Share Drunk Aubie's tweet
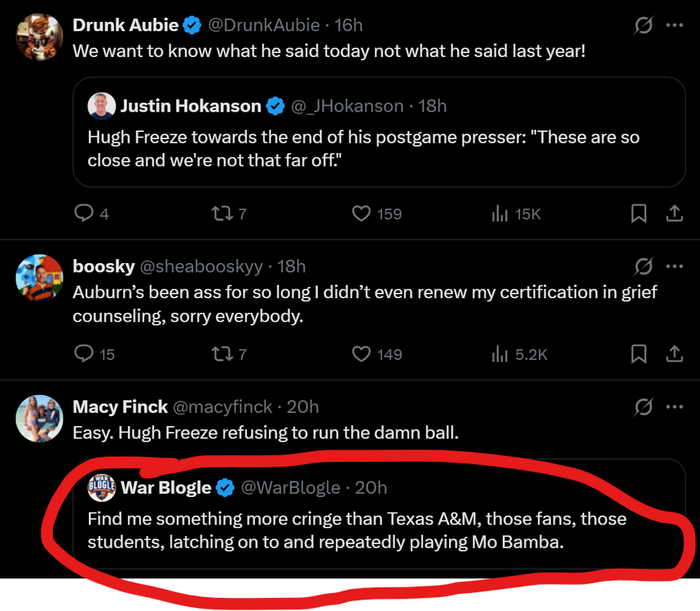 tap(674, 213)
